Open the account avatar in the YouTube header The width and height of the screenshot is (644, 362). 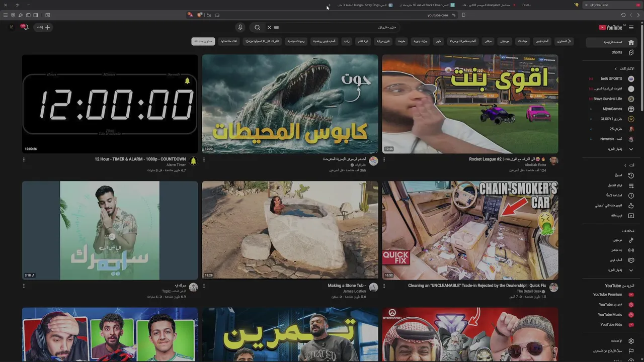point(11,27)
